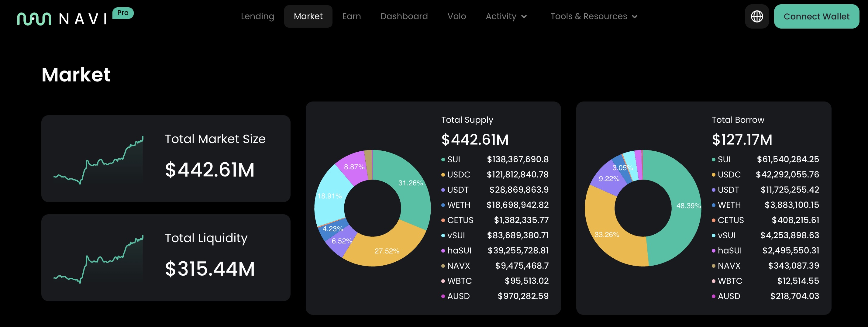
Task: Go to the Earn tab
Action: [x=351, y=16]
